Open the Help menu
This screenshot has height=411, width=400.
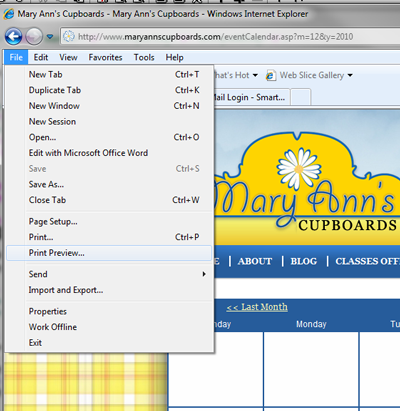pyautogui.click(x=174, y=57)
